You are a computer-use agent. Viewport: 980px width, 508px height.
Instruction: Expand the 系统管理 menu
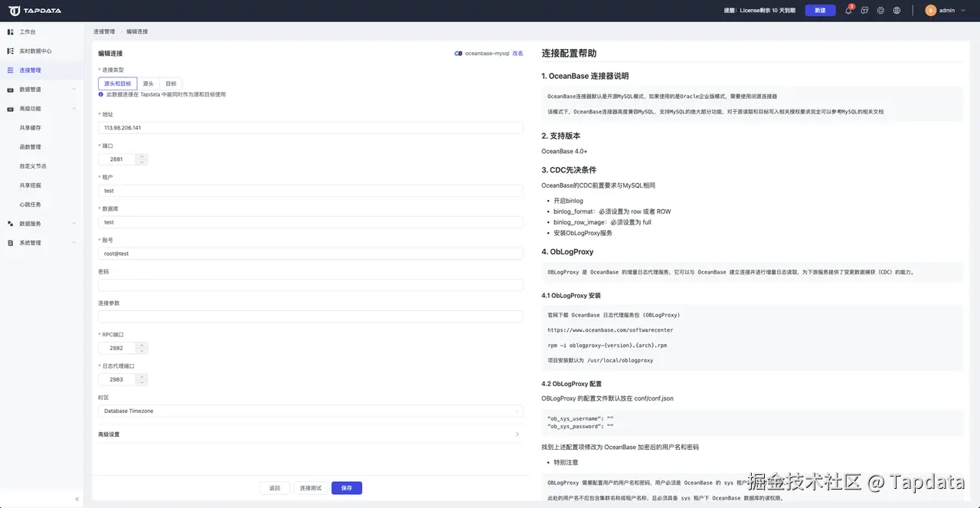pyautogui.click(x=74, y=243)
